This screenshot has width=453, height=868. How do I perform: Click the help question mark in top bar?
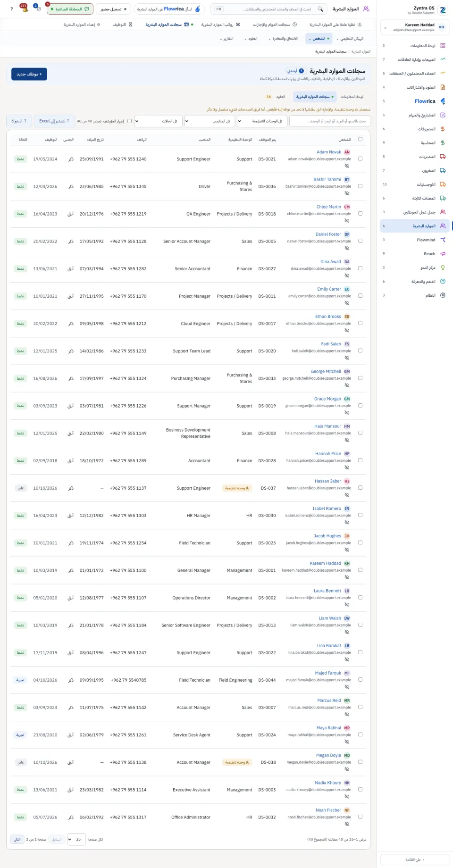coord(11,9)
